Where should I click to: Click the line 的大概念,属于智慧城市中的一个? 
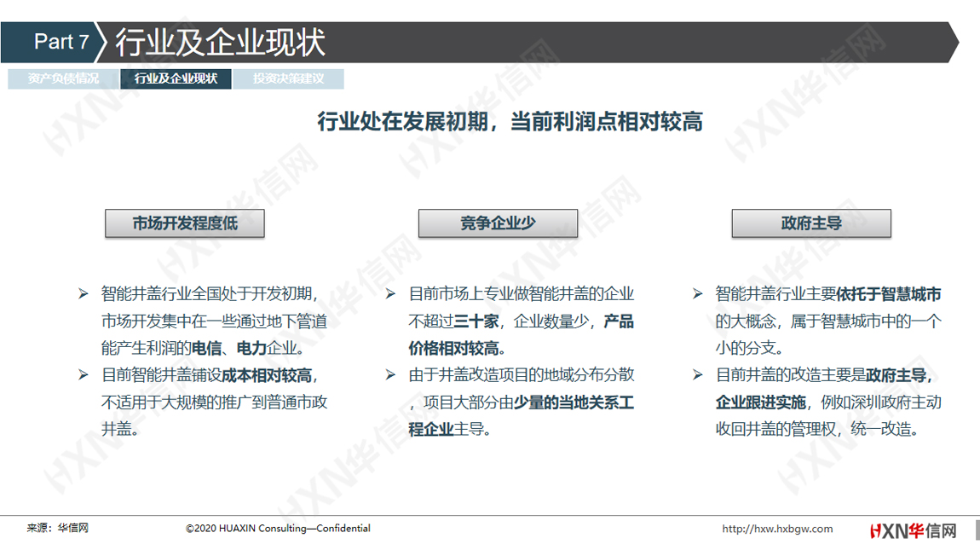829,321
